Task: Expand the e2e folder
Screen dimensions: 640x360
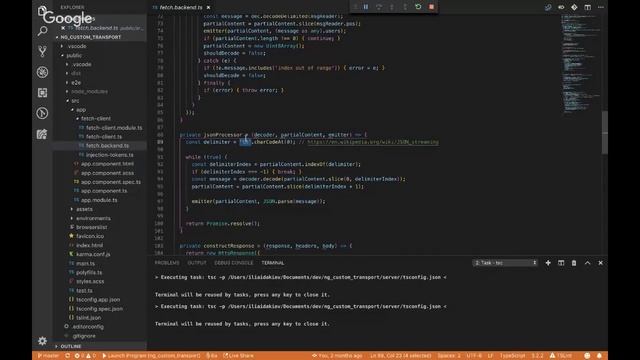Action: click(x=76, y=82)
